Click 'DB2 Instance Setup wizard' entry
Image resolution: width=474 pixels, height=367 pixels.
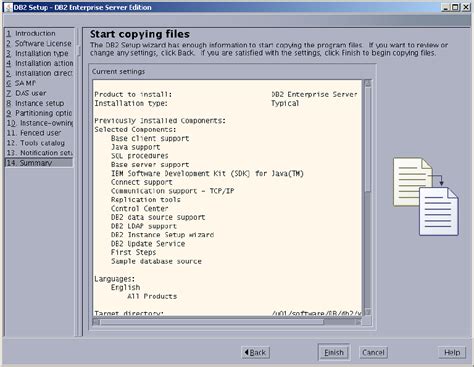click(x=162, y=235)
